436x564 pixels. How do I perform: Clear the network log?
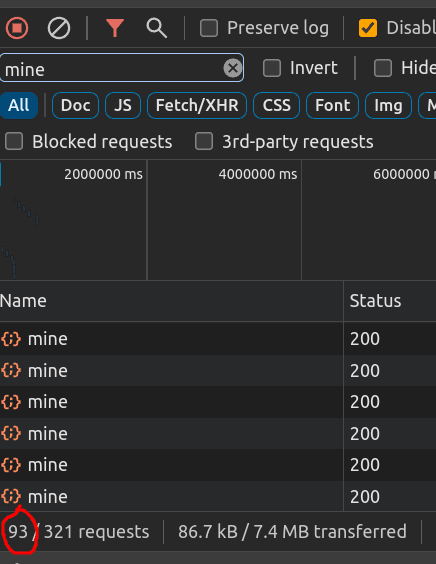tap(59, 28)
